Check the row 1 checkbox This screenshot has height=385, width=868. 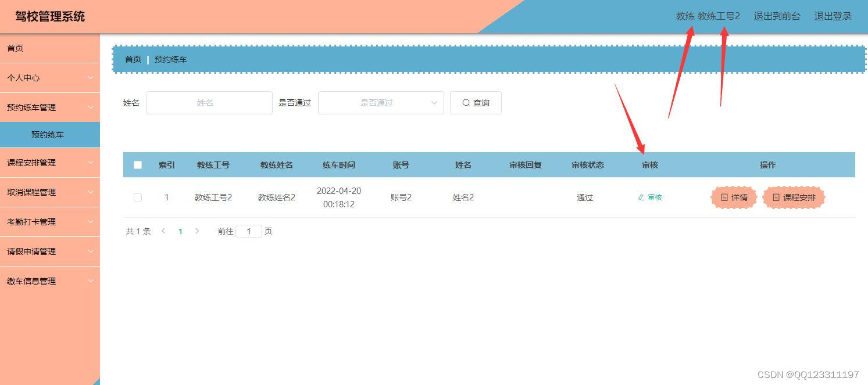click(138, 197)
